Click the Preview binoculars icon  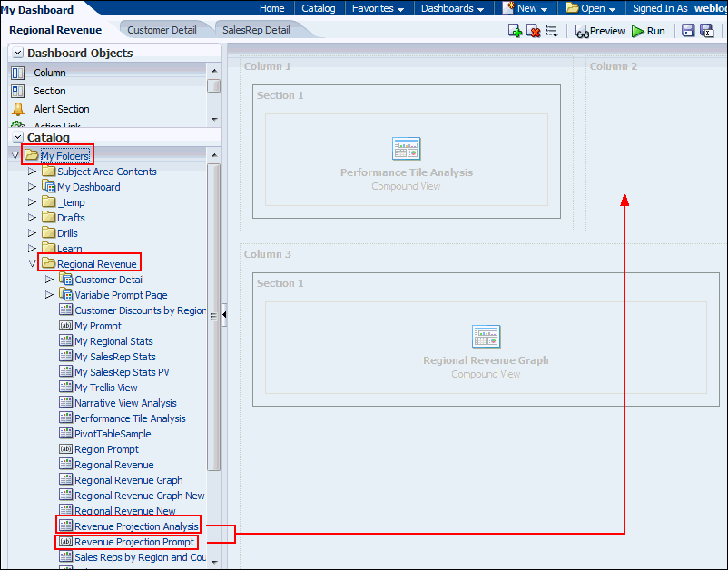[582, 32]
